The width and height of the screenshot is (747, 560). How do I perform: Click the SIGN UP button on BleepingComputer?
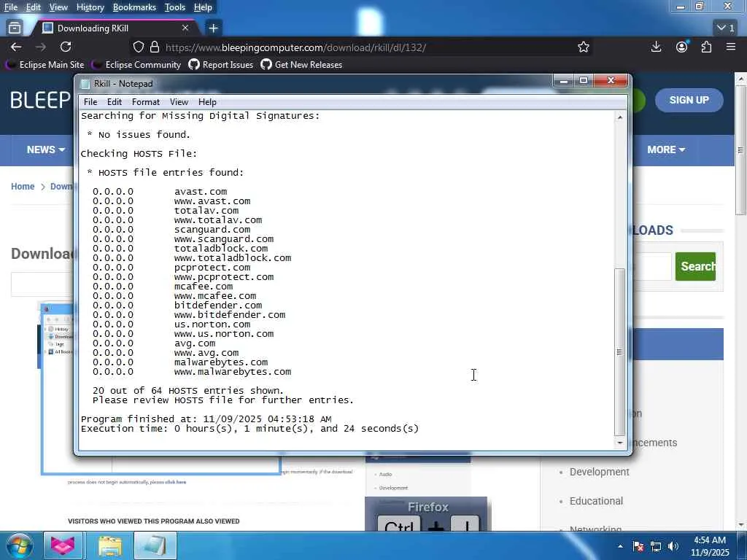pos(689,100)
